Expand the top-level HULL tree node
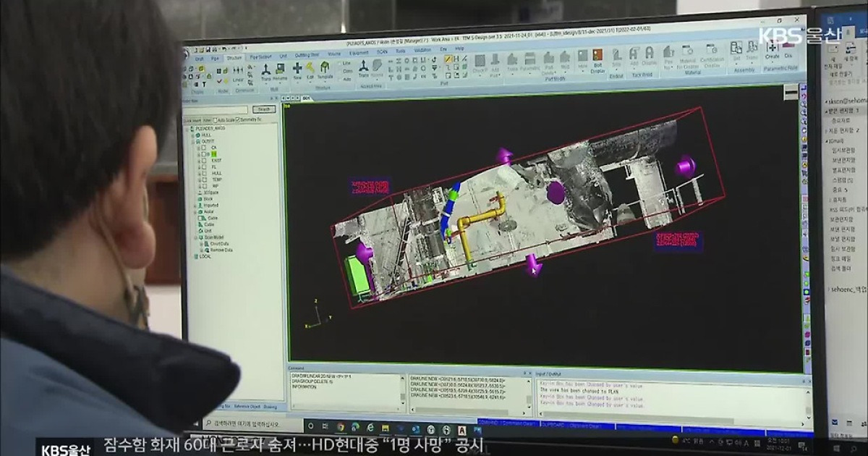 point(192,135)
